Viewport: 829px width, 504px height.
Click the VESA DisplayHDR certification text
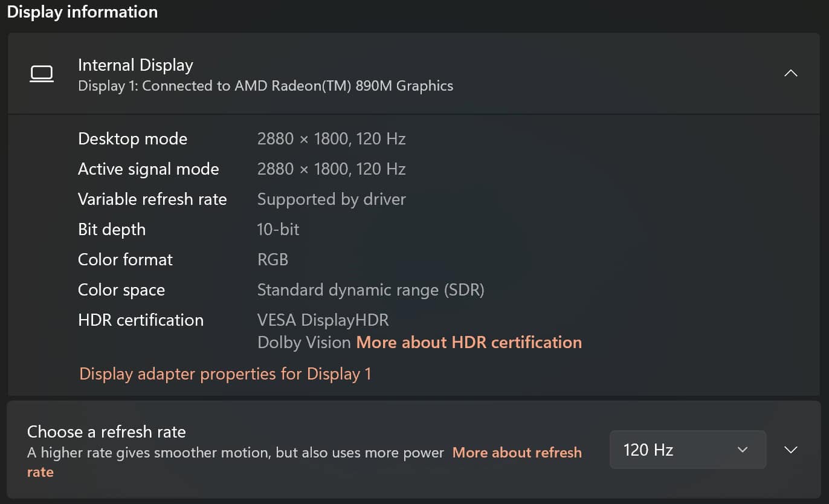coord(323,320)
